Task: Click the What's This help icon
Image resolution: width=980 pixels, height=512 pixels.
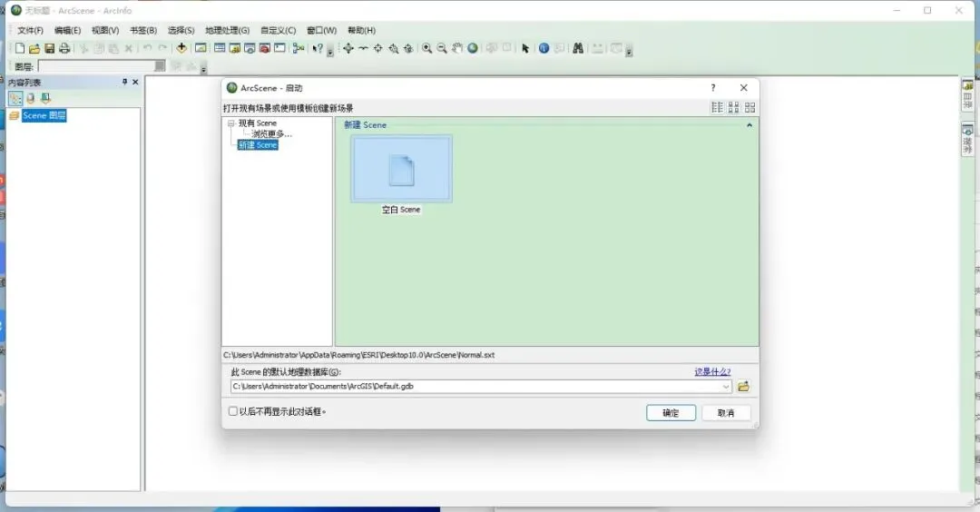Action: (x=318, y=48)
